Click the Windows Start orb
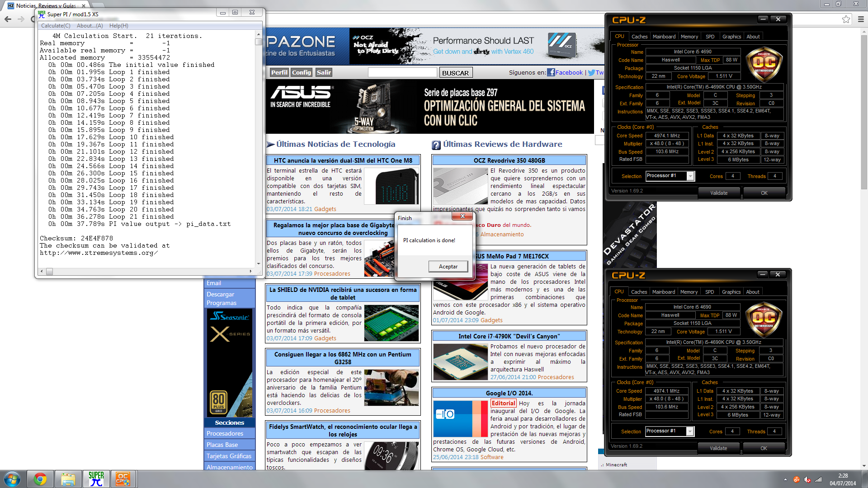The width and height of the screenshot is (868, 488). [x=12, y=479]
